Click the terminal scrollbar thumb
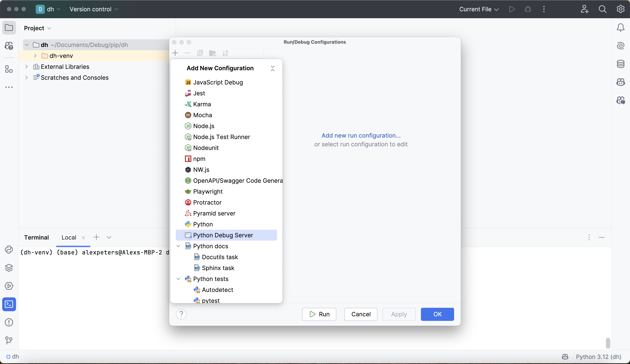 click(608, 343)
